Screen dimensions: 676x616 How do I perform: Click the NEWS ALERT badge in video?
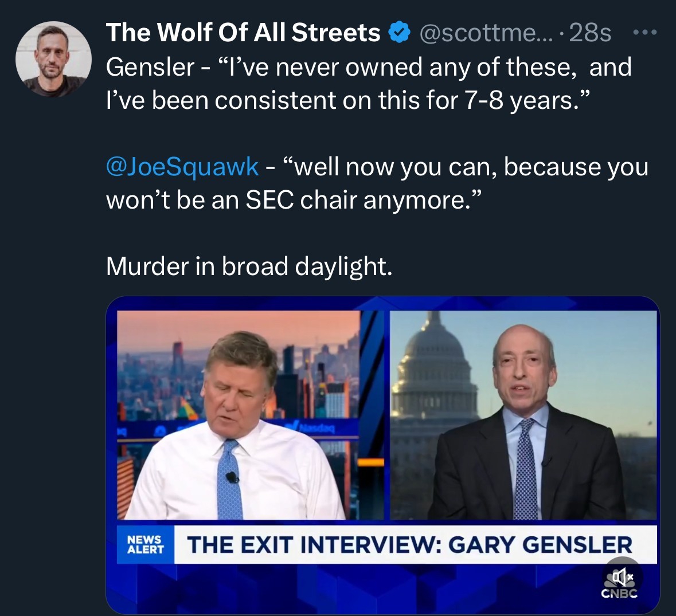[x=145, y=544]
